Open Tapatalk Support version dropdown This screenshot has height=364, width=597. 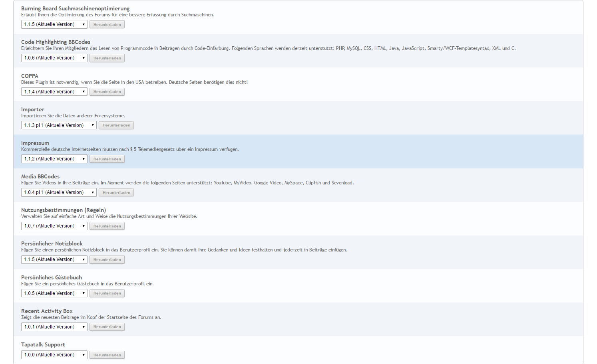pyautogui.click(x=54, y=355)
